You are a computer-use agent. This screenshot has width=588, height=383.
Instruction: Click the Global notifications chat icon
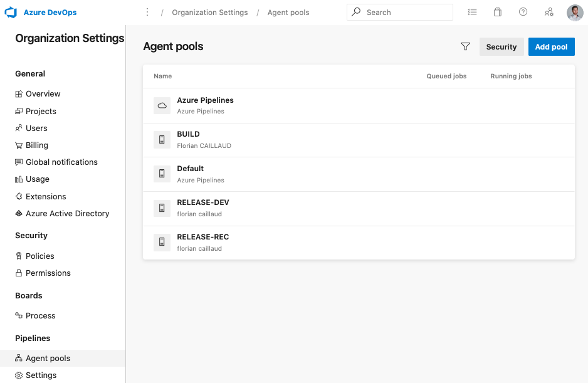(x=19, y=162)
